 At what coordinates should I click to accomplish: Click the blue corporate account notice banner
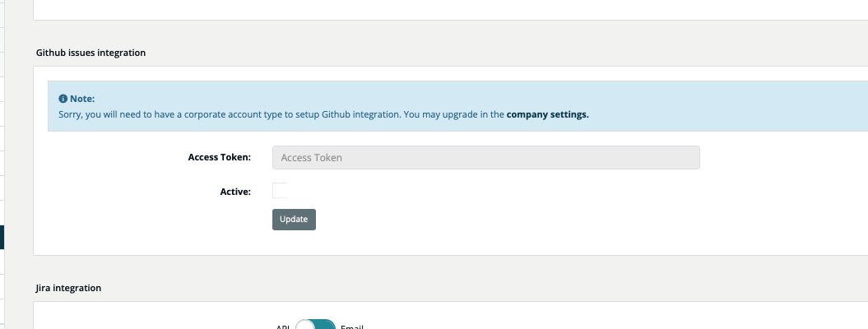[457, 106]
